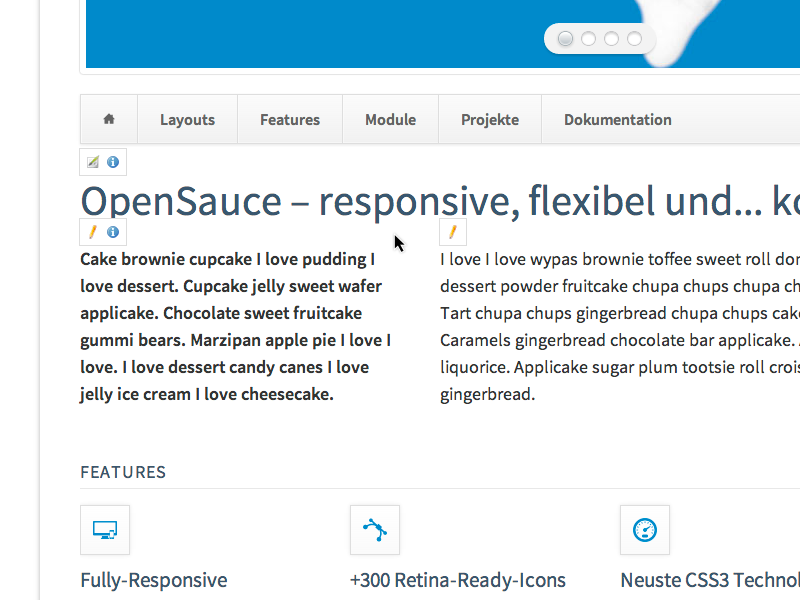Click the blue info icon below the headline
This screenshot has height=600, width=800.
(113, 232)
